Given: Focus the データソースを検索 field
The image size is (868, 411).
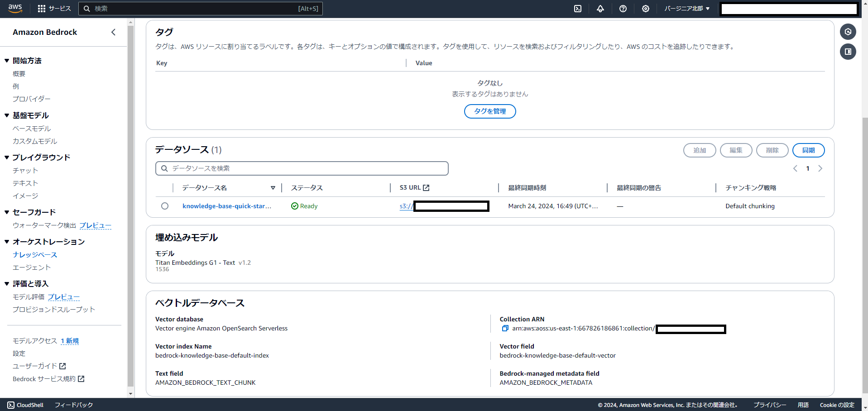Looking at the screenshot, I should pyautogui.click(x=302, y=168).
